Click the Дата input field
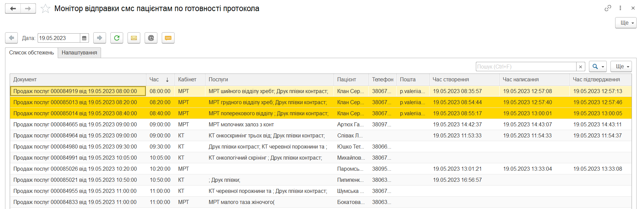The width and height of the screenshot is (644, 209). pos(59,38)
